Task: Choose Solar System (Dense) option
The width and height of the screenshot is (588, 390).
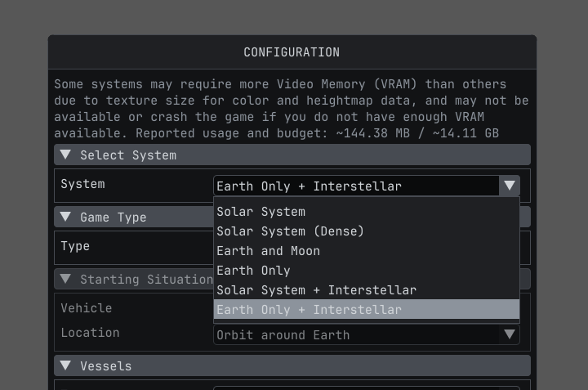Action: [x=367, y=231]
